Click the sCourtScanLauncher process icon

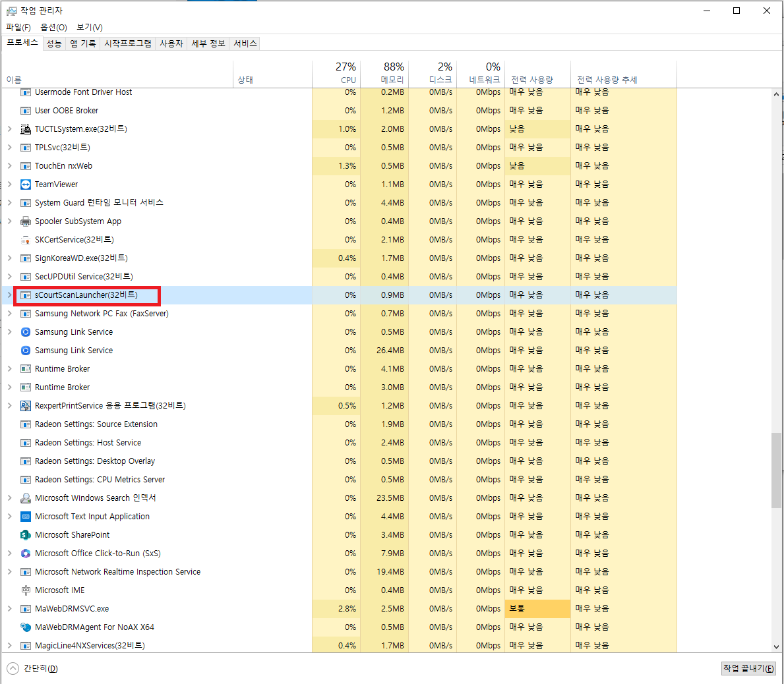(26, 295)
